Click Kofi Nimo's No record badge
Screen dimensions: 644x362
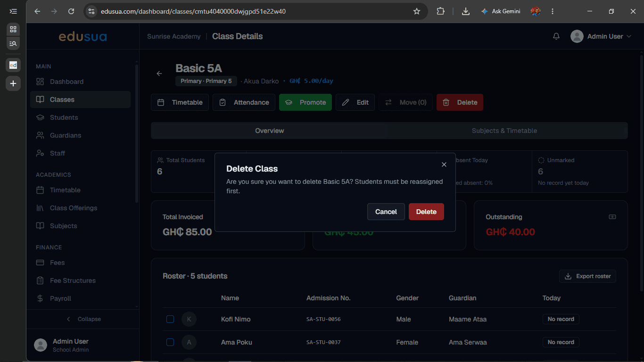click(561, 319)
